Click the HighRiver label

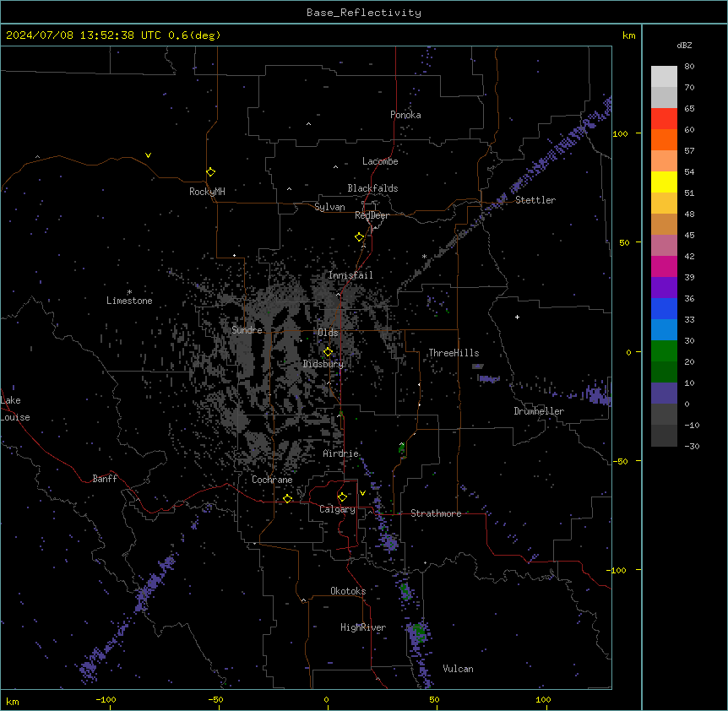363,627
